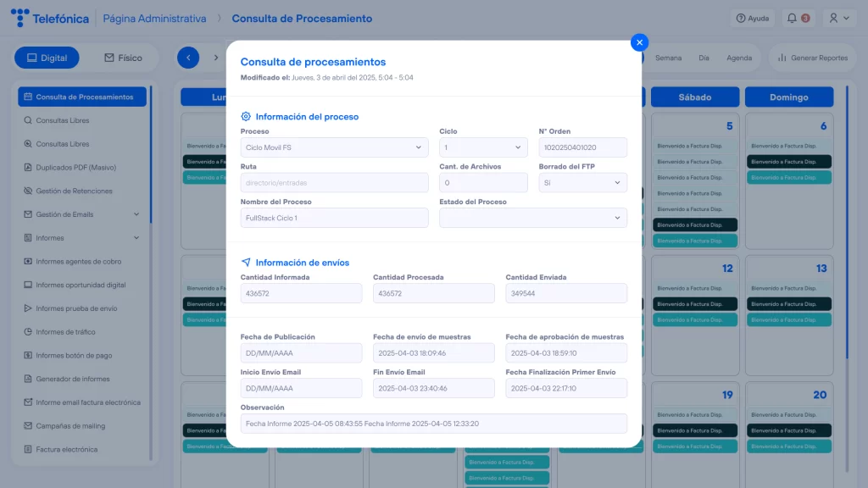
Task: Switch to the Digital mode toggle
Action: (x=47, y=58)
